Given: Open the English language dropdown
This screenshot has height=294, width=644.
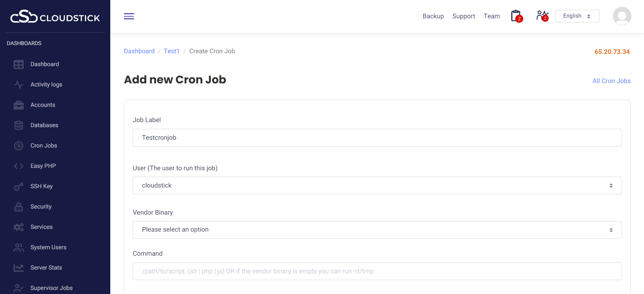Looking at the screenshot, I should (577, 16).
